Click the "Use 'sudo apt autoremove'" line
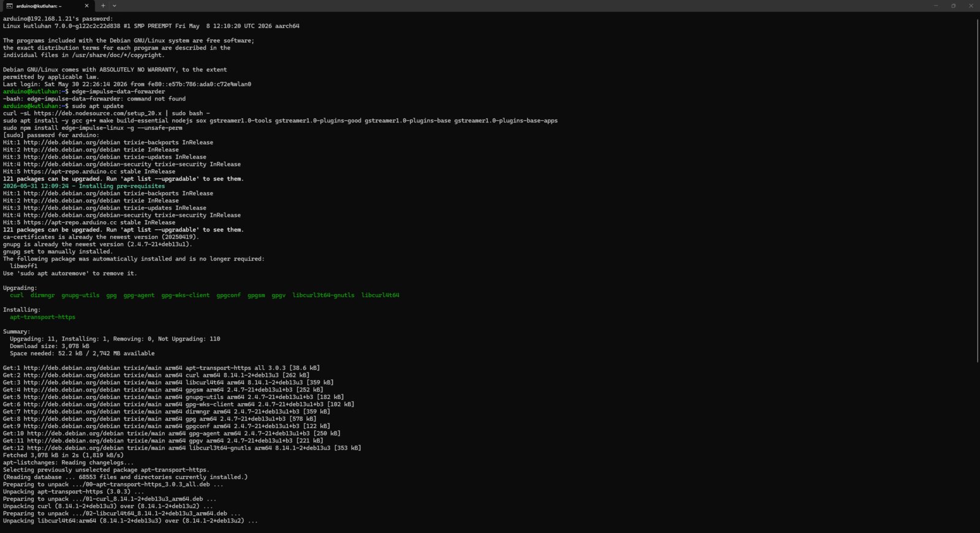Viewport: 980px width, 533px height. point(70,274)
